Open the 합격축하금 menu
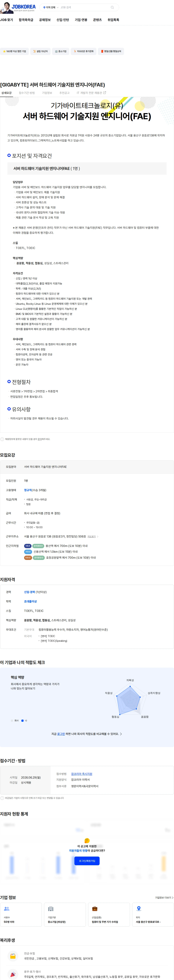 26,20
